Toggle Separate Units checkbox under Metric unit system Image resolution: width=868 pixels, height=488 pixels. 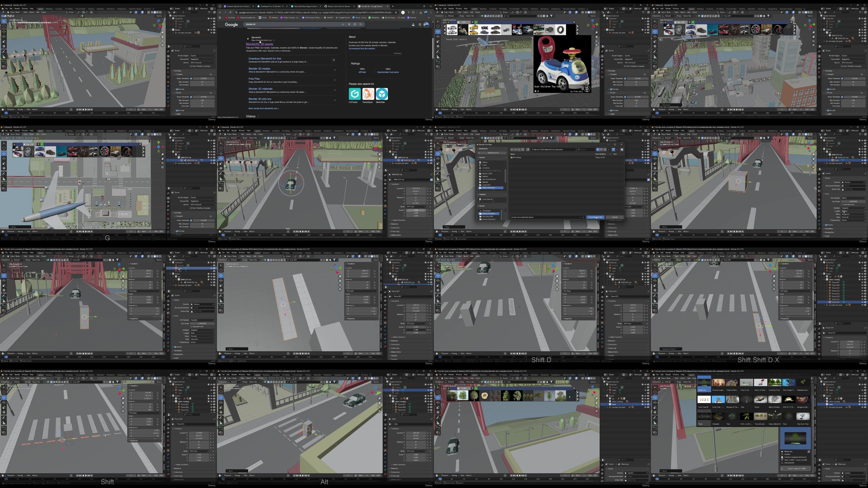click(x=842, y=205)
